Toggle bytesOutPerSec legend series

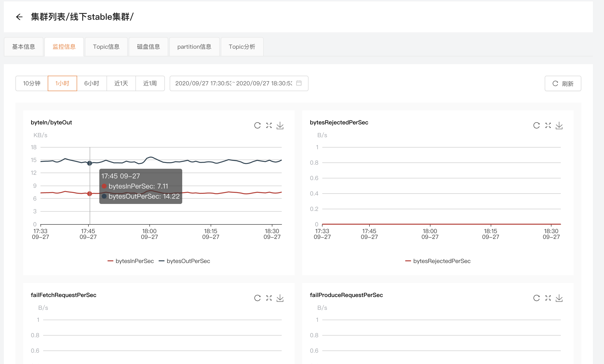click(184, 261)
